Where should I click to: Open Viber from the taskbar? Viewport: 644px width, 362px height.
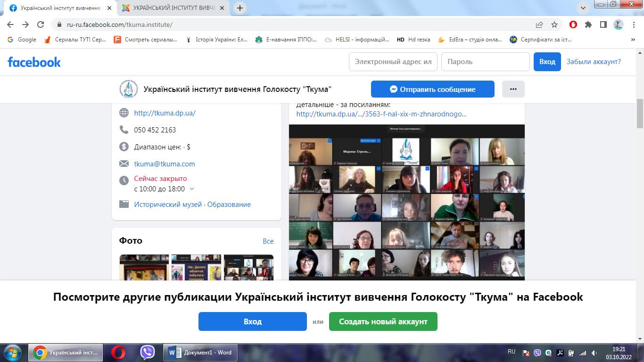click(x=148, y=353)
